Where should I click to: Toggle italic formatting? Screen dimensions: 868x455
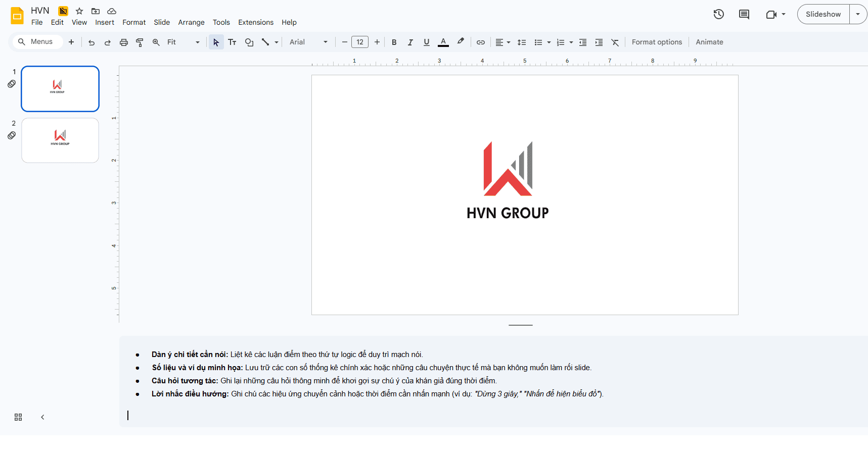[x=410, y=42]
